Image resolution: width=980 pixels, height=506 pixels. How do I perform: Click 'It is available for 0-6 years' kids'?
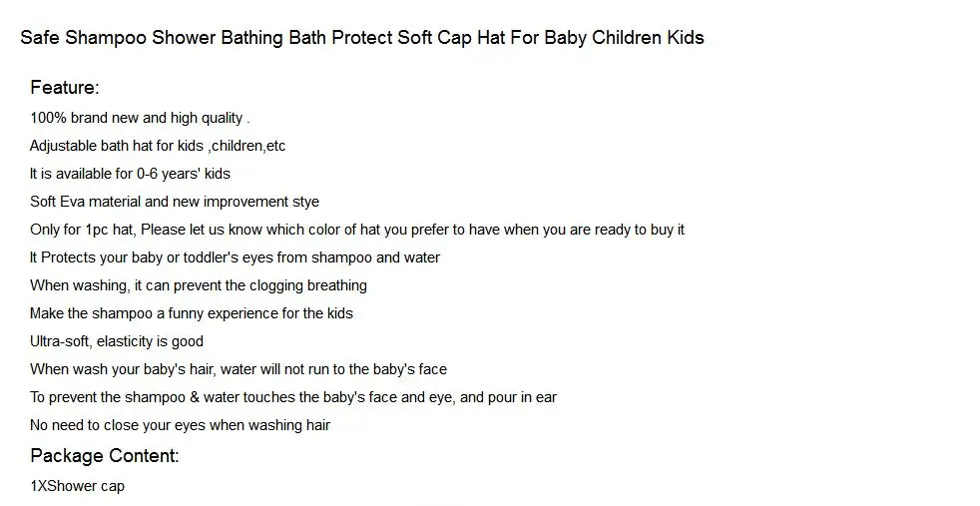[x=130, y=174]
